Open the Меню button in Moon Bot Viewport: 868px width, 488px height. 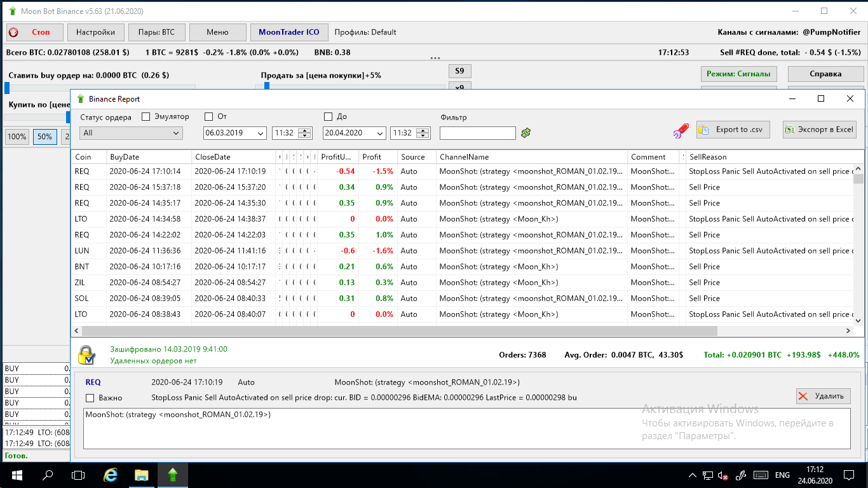[217, 32]
